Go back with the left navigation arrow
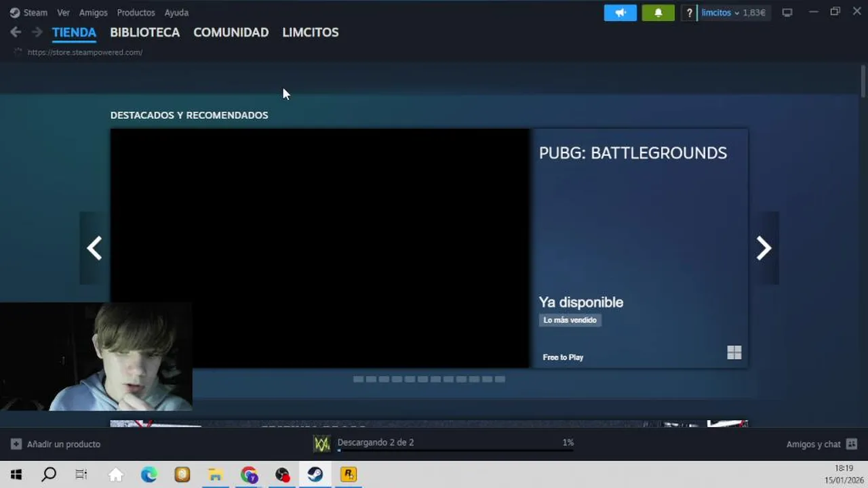This screenshot has width=868, height=488. [x=16, y=32]
